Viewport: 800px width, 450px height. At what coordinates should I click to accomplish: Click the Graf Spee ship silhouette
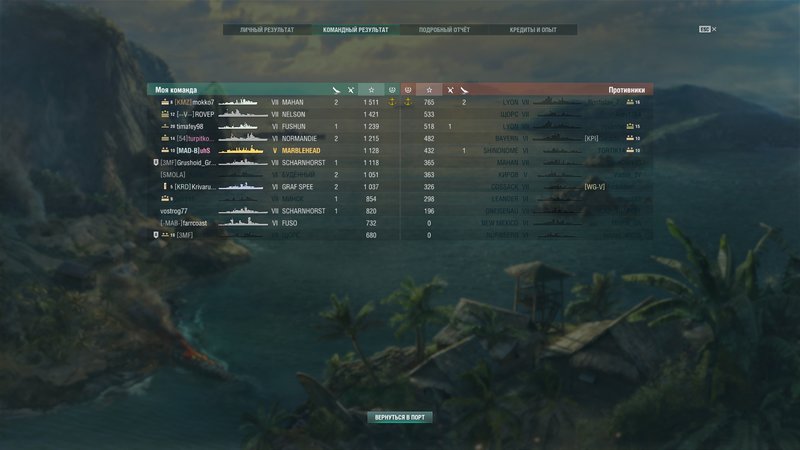(241, 187)
